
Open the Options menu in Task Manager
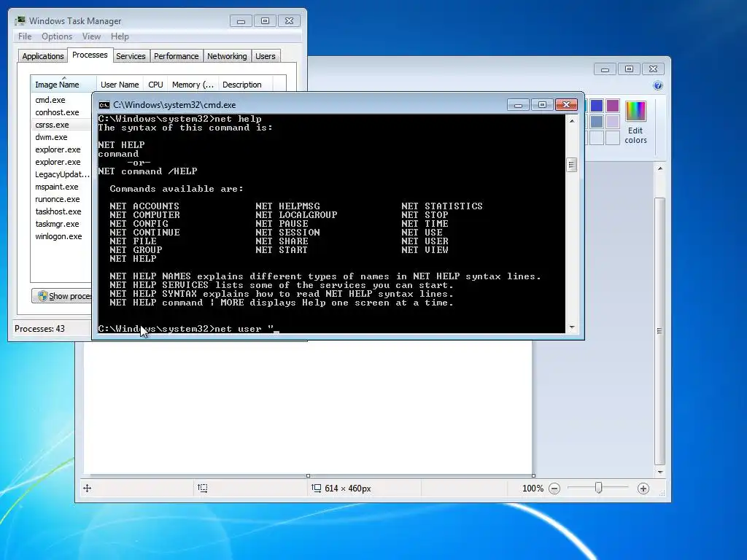(x=57, y=36)
